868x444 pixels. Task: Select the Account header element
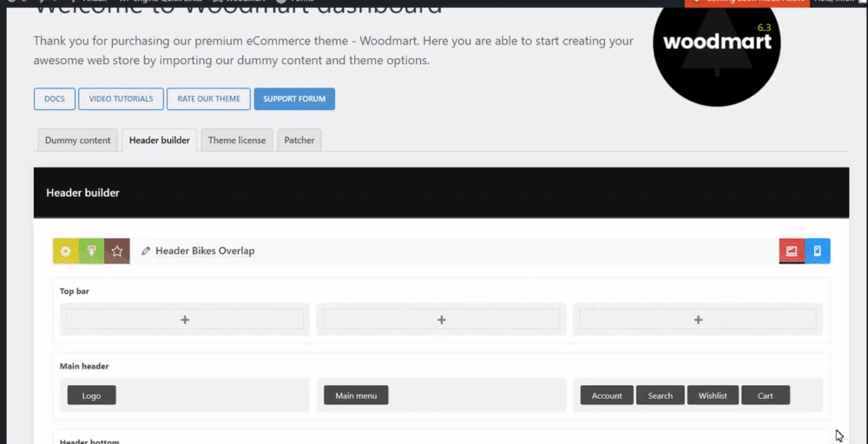607,395
